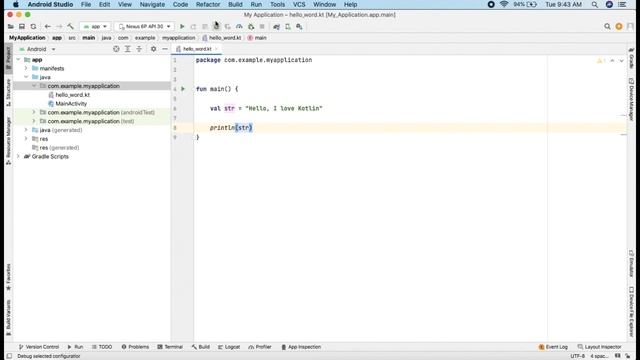Click the orange update notification icon
Viewport: 640px width, 360px height.
[x=619, y=27]
